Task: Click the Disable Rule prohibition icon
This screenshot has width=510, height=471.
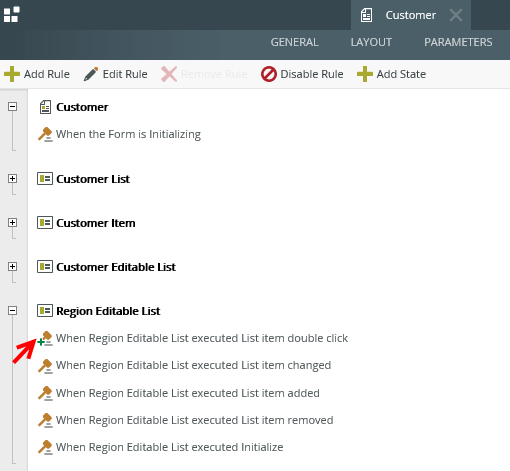Action: pos(269,74)
